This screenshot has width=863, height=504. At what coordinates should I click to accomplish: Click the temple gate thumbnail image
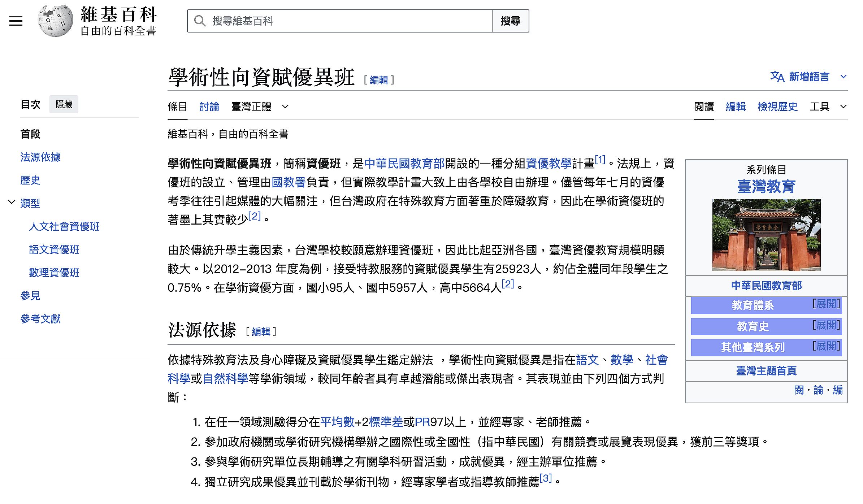(x=766, y=235)
